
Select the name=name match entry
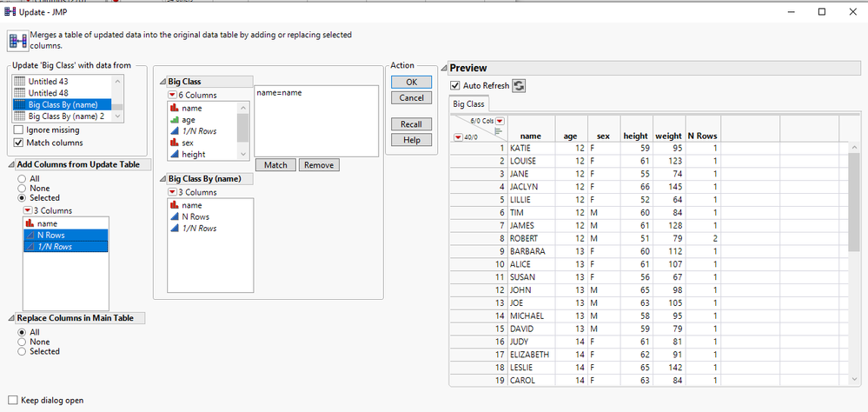[x=279, y=93]
